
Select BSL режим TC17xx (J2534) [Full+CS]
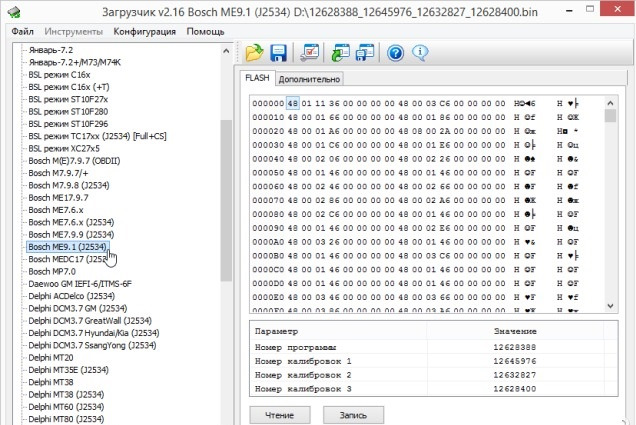pos(97,136)
